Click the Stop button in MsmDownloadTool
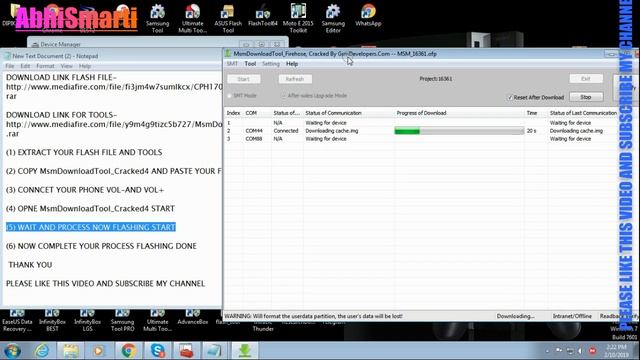The height and width of the screenshot is (360, 640). [x=586, y=97]
